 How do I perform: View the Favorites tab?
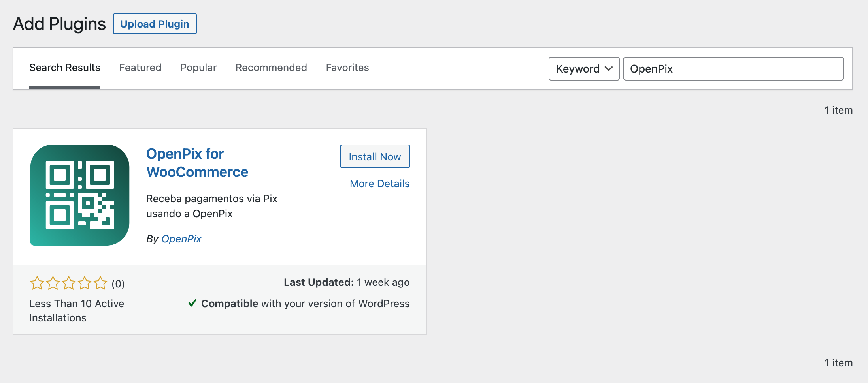click(x=347, y=68)
